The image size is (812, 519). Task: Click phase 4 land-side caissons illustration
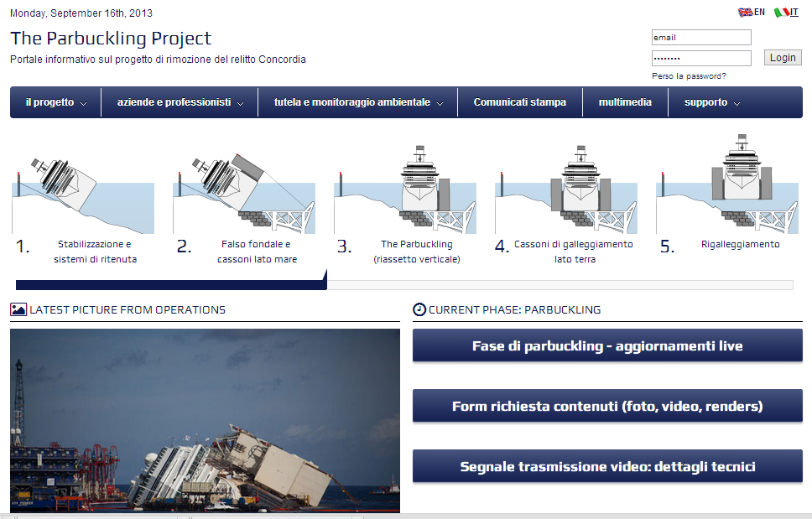565,186
